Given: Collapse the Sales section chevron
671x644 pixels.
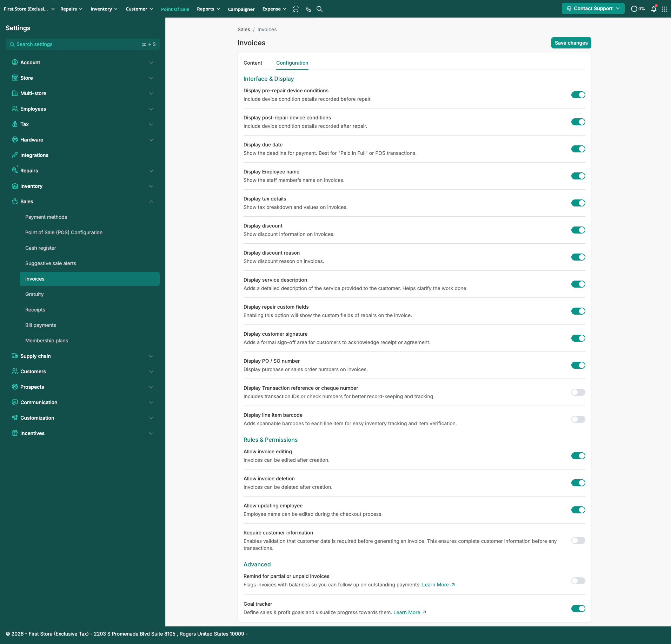Looking at the screenshot, I should click(151, 202).
